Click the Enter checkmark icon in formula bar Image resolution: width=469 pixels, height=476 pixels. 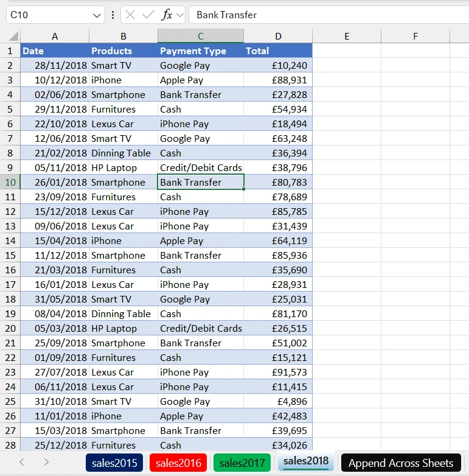148,15
